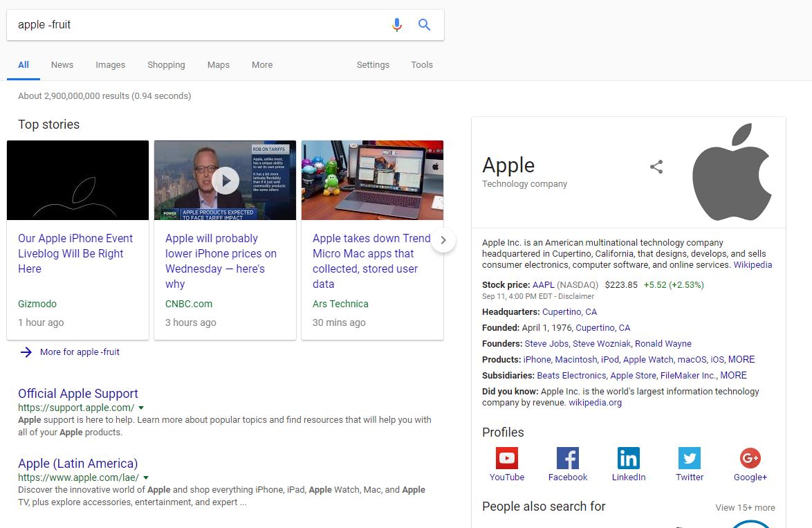This screenshot has width=812, height=528.
Task: Click the AAPL stock ticker link
Action: [x=543, y=284]
